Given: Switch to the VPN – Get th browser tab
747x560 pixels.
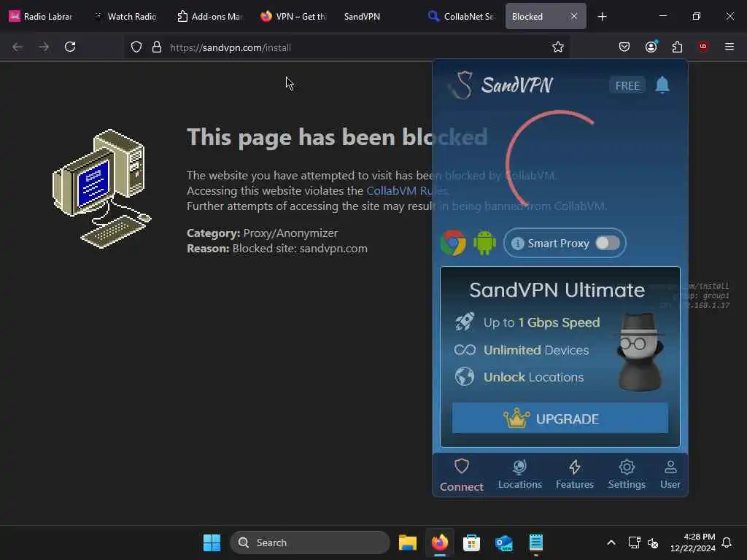Looking at the screenshot, I should (293, 17).
